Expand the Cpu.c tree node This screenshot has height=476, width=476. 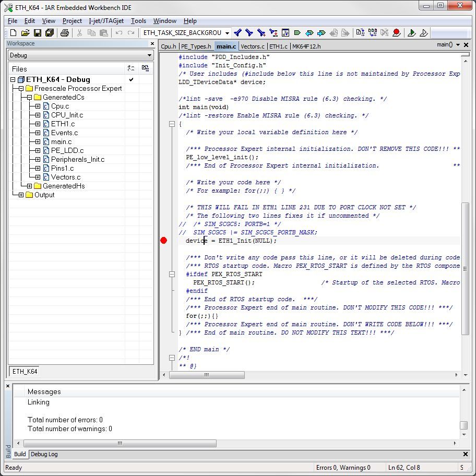[38, 106]
